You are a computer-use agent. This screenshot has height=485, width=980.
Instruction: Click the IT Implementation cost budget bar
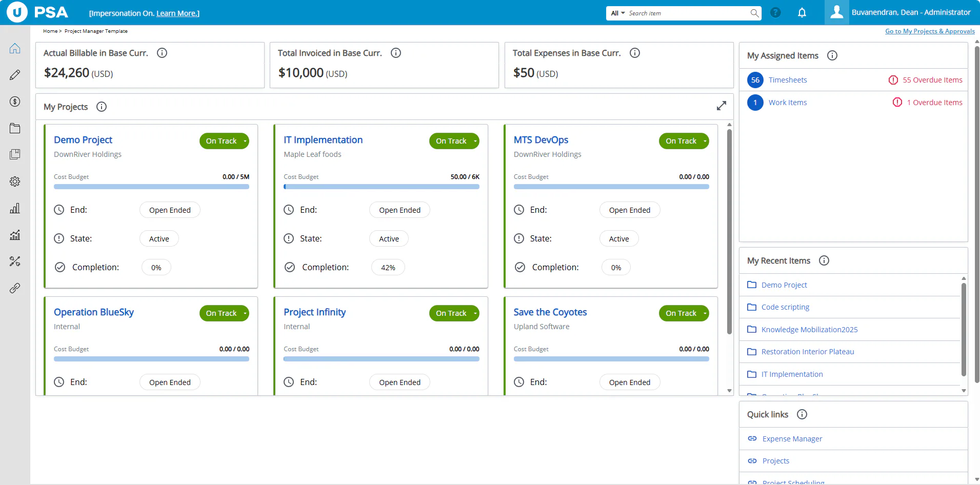pos(382,187)
